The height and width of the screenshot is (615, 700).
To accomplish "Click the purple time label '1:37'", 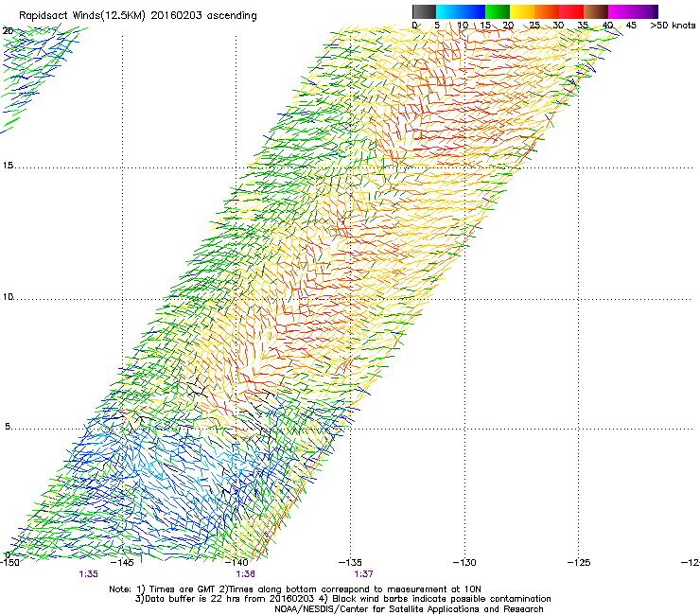I will tap(364, 574).
